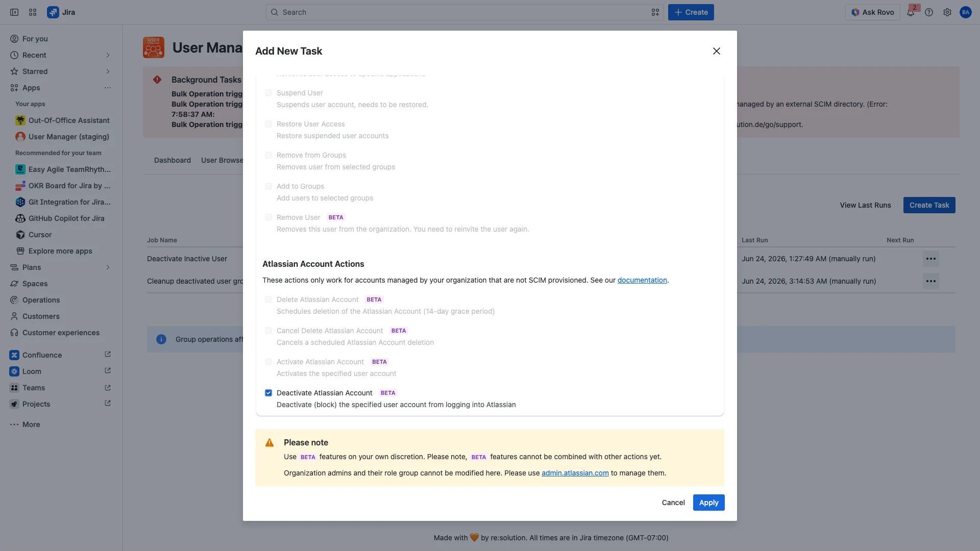
Task: Check the Remove User checkbox
Action: pyautogui.click(x=268, y=217)
